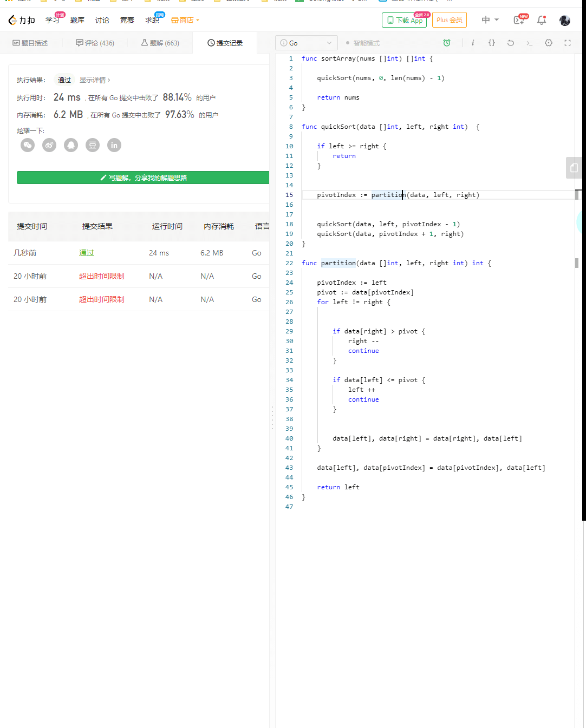Share result via LinkedIn icon
586x728 pixels.
114,145
